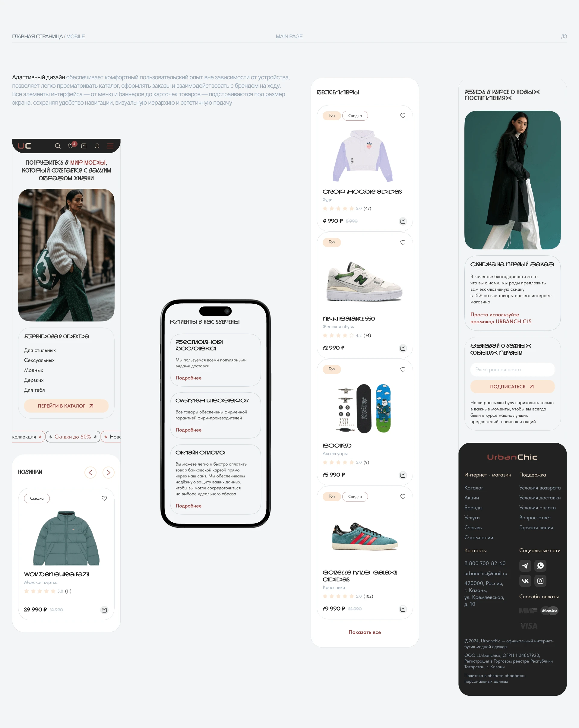This screenshot has height=728, width=579.
Task: Show previous items with Новинки left arrow
Action: [x=90, y=472]
